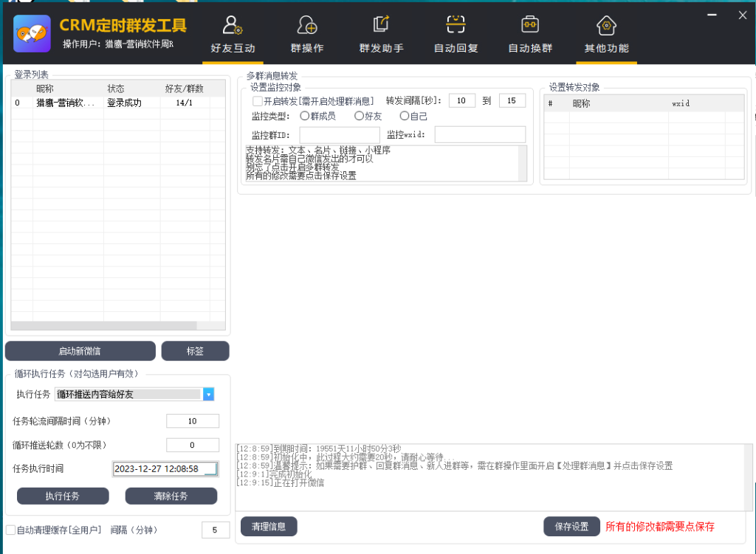
Task: Select the 猎鹰 account row in login list
Action: pos(66,103)
